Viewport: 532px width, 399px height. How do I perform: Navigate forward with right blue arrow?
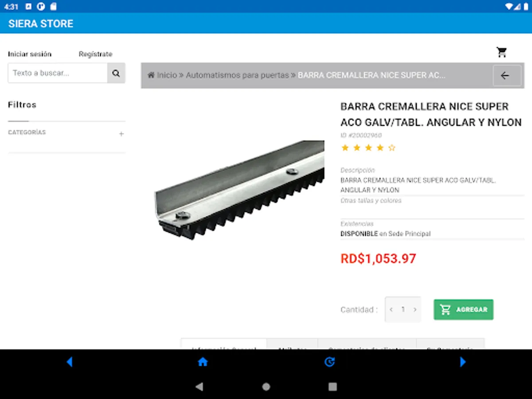pyautogui.click(x=463, y=362)
